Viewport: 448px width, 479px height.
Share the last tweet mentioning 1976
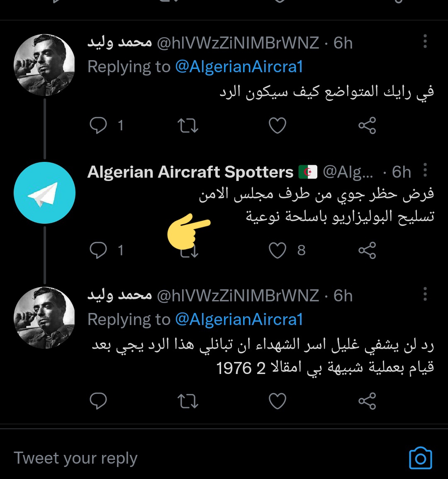pyautogui.click(x=367, y=401)
